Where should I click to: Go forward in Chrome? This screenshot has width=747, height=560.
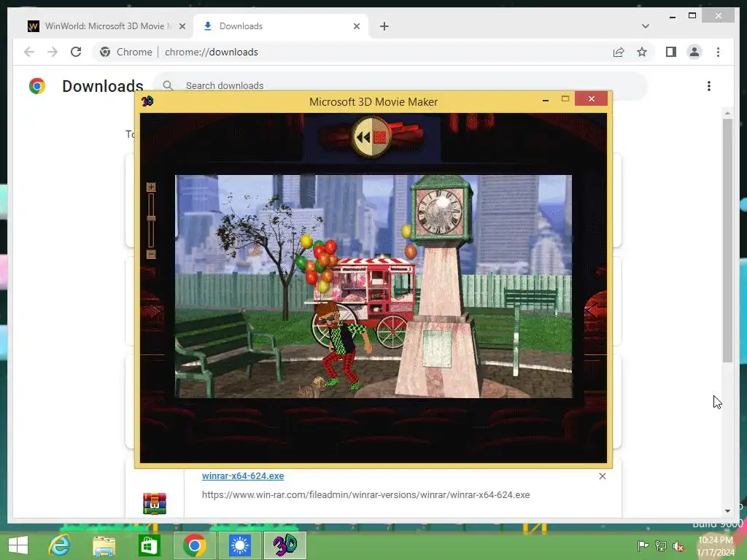click(x=53, y=52)
